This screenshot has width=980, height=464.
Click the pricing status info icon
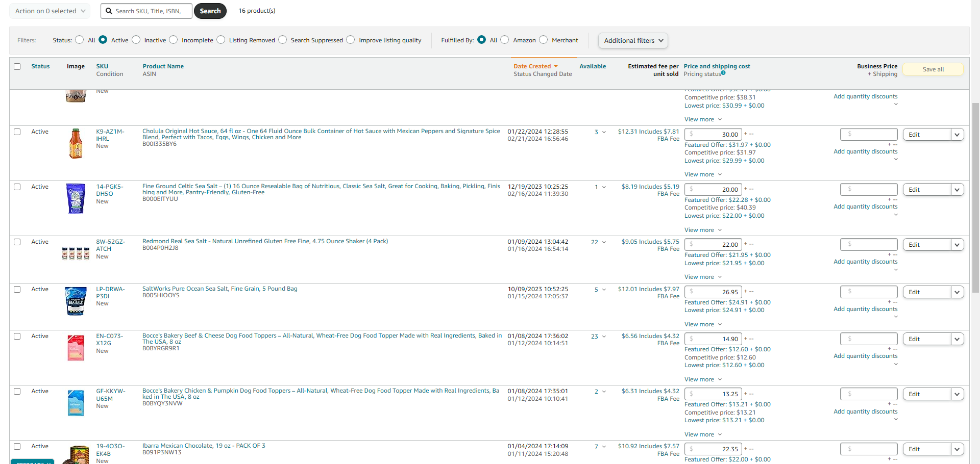point(723,73)
